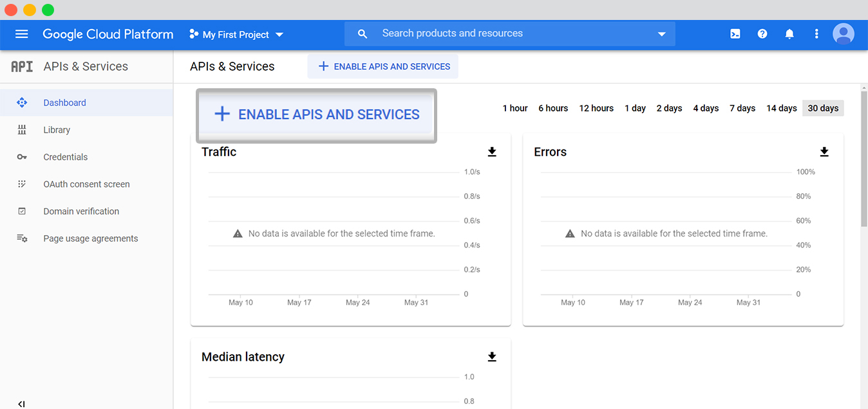Open Page usage agreements
This screenshot has height=409, width=868.
click(x=86, y=238)
